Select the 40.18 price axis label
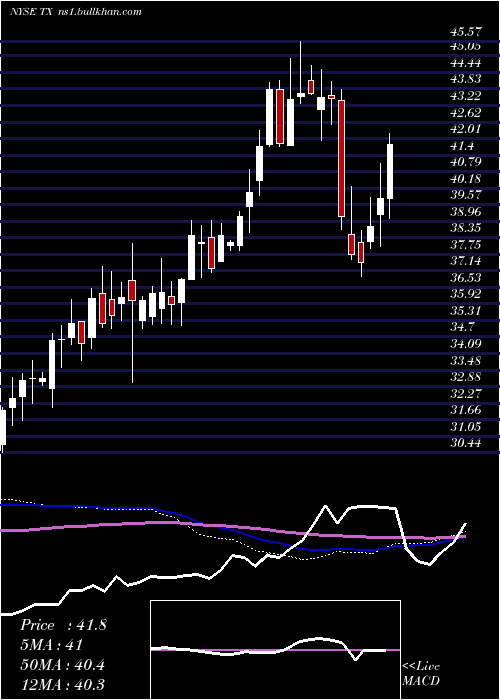The width and height of the screenshot is (500, 700). coord(465,179)
